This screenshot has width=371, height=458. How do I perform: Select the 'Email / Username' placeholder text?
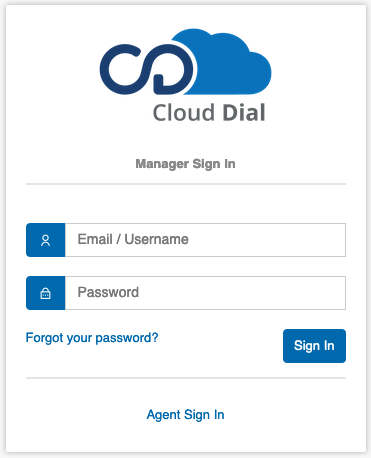click(x=133, y=239)
